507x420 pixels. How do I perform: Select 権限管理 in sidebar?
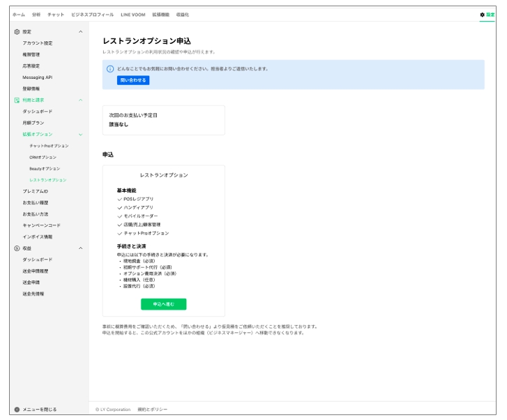pos(31,54)
